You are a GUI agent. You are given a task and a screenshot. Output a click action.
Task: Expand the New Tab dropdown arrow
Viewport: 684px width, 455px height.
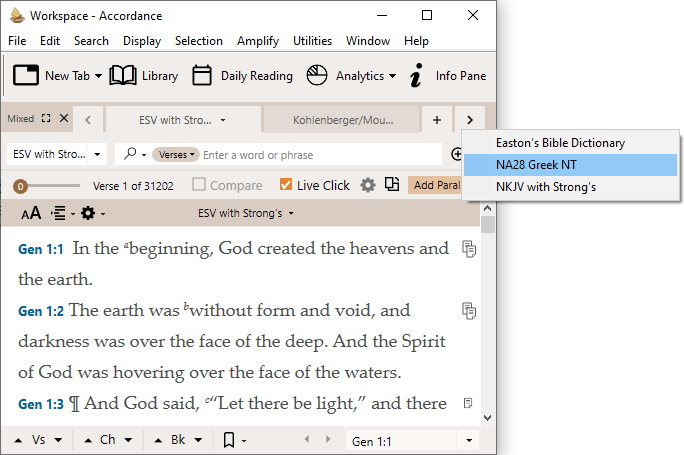coord(98,76)
